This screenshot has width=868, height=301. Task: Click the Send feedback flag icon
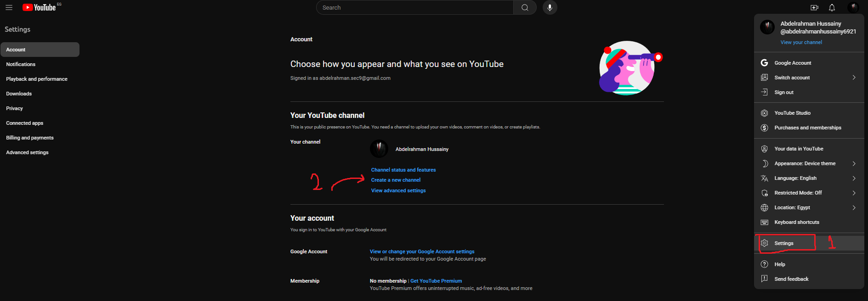[764, 279]
